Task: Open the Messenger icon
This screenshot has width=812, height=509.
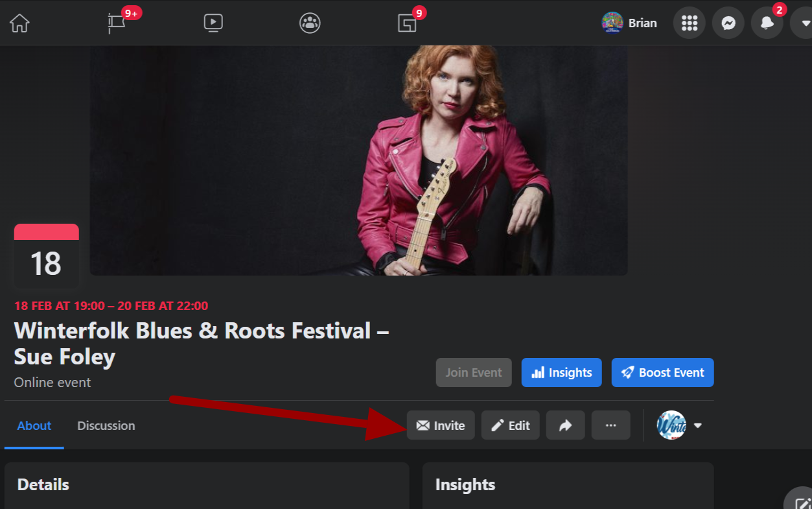Action: tap(728, 23)
